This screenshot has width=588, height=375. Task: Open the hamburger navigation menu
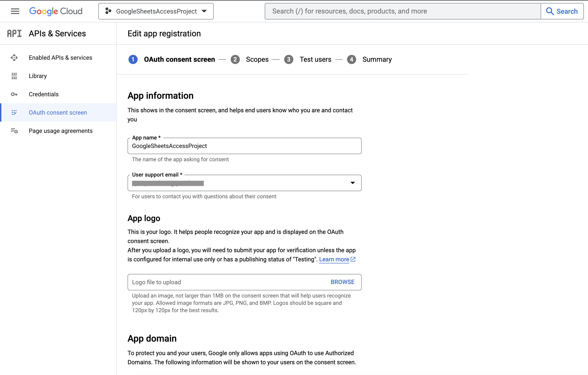(15, 11)
